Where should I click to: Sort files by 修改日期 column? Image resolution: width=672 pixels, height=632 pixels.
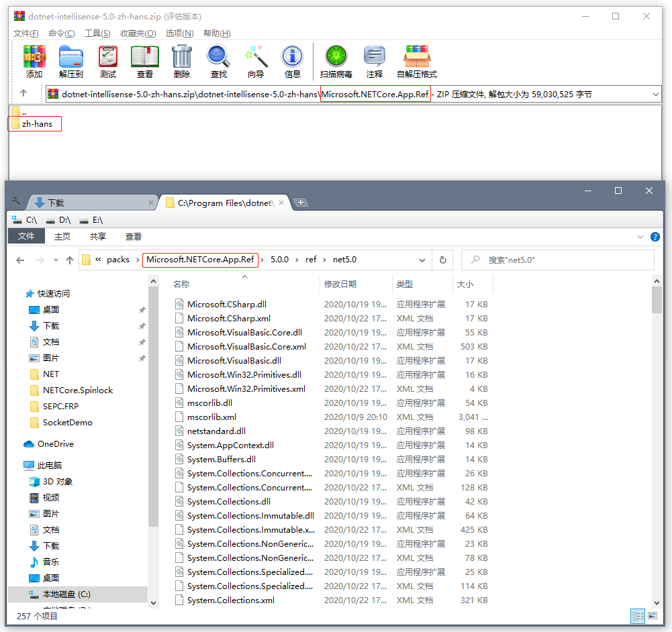pos(356,284)
